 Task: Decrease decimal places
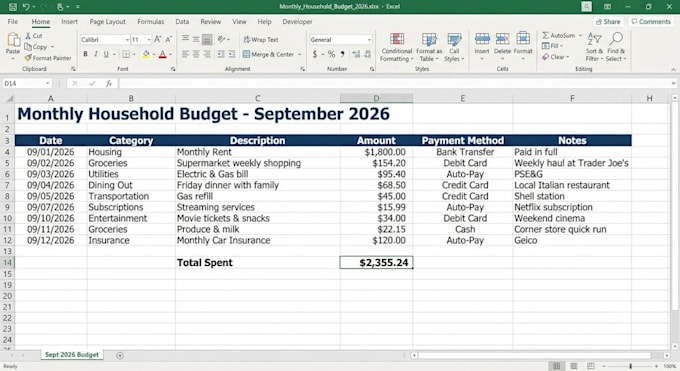367,54
